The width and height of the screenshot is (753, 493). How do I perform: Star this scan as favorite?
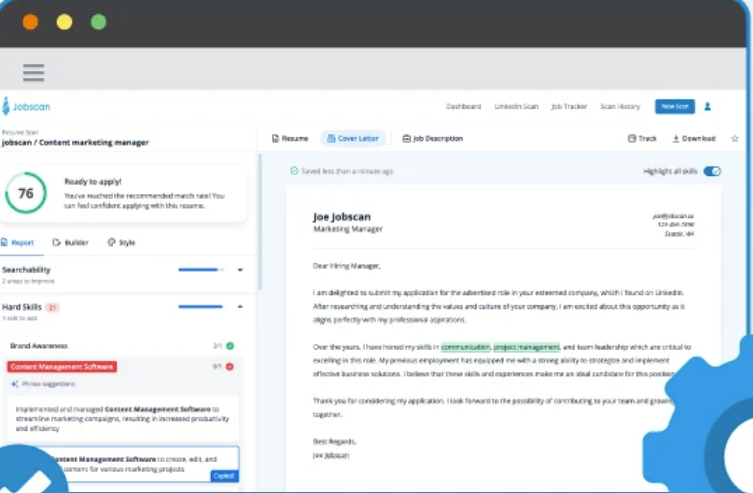coord(735,139)
